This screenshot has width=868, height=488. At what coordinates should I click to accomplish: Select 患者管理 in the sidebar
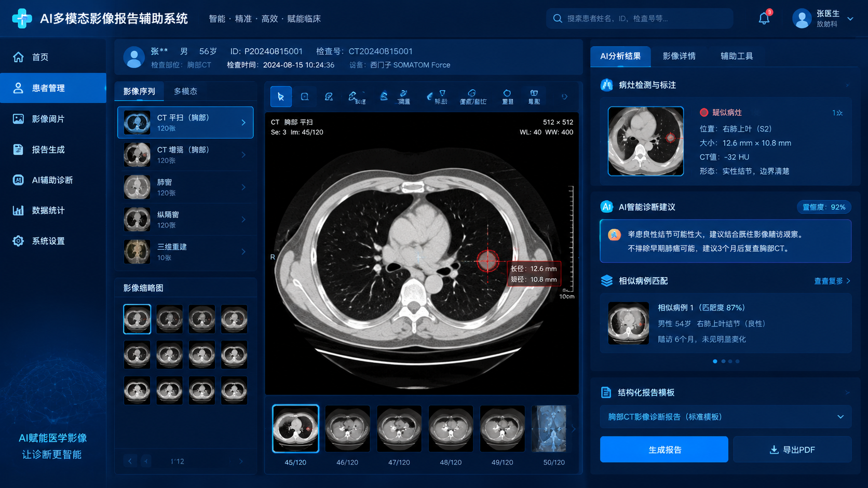click(x=53, y=88)
